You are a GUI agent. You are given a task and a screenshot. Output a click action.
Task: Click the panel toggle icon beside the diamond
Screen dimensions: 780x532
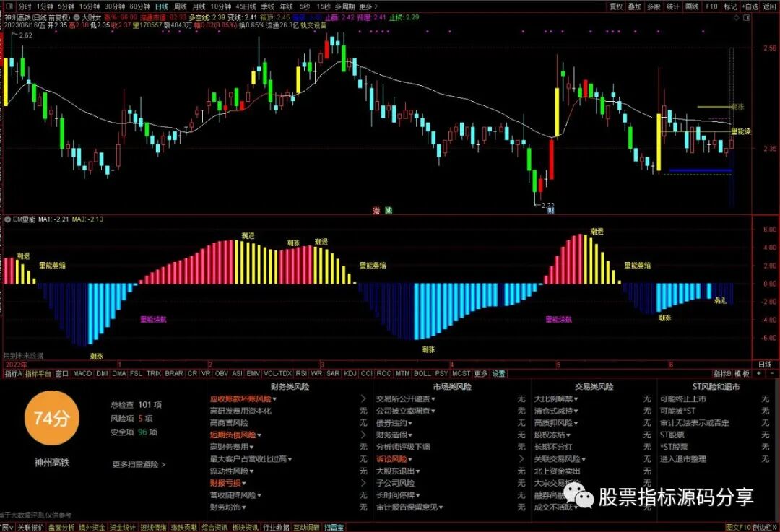pyautogui.click(x=747, y=17)
